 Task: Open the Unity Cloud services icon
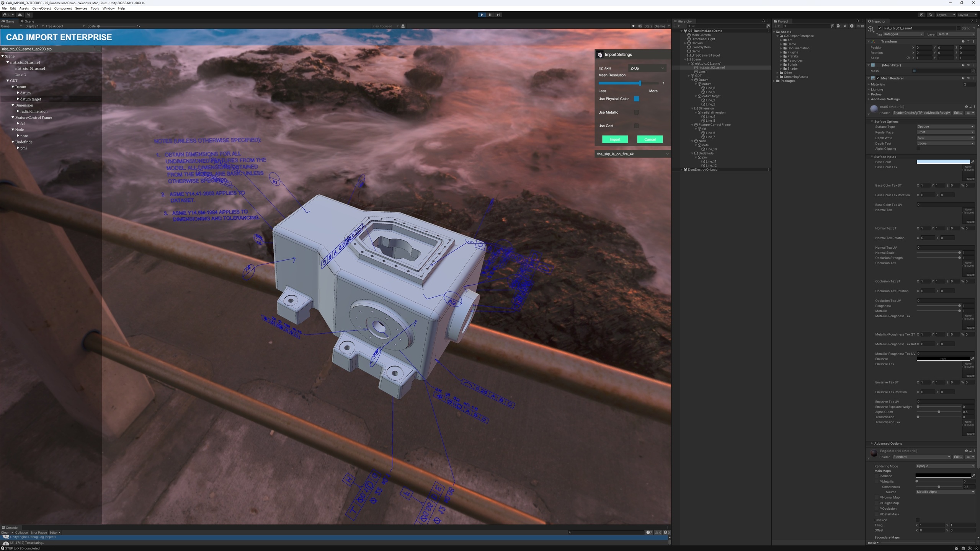coord(20,15)
